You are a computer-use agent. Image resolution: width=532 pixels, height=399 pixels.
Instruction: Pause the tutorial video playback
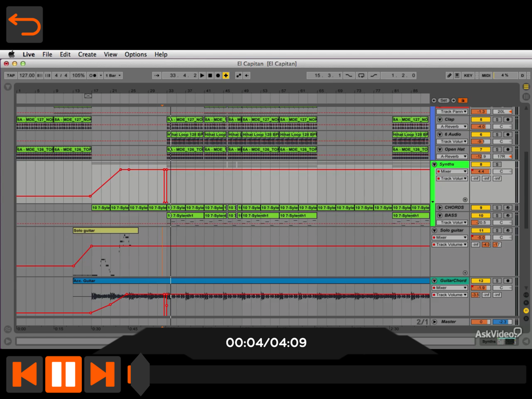63,374
